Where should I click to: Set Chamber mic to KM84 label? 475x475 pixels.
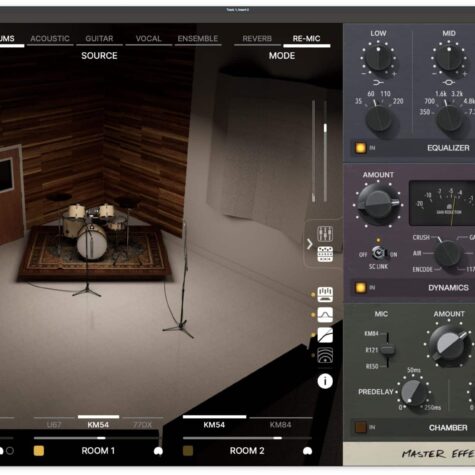pyautogui.click(x=371, y=334)
